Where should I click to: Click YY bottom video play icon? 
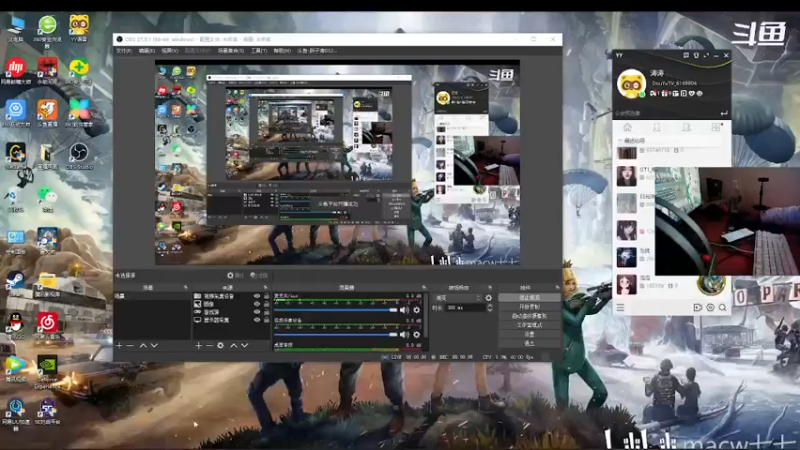pyautogui.click(x=697, y=307)
